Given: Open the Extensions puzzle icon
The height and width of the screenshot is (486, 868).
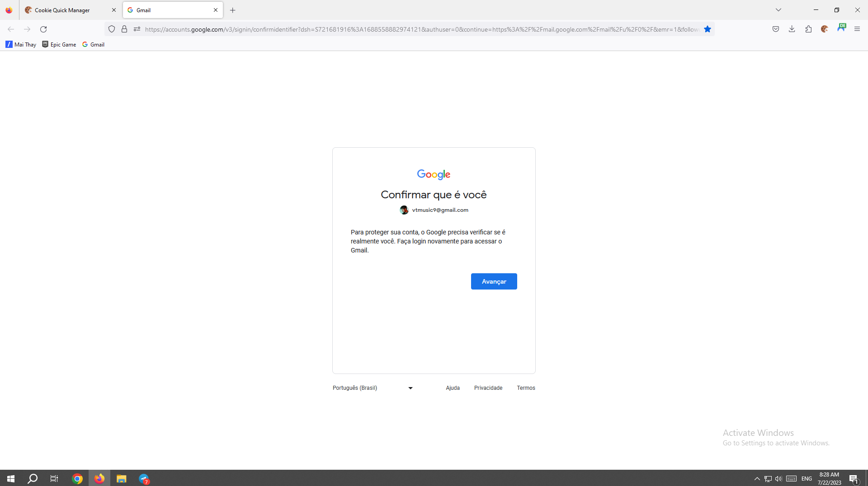Looking at the screenshot, I should (x=808, y=29).
